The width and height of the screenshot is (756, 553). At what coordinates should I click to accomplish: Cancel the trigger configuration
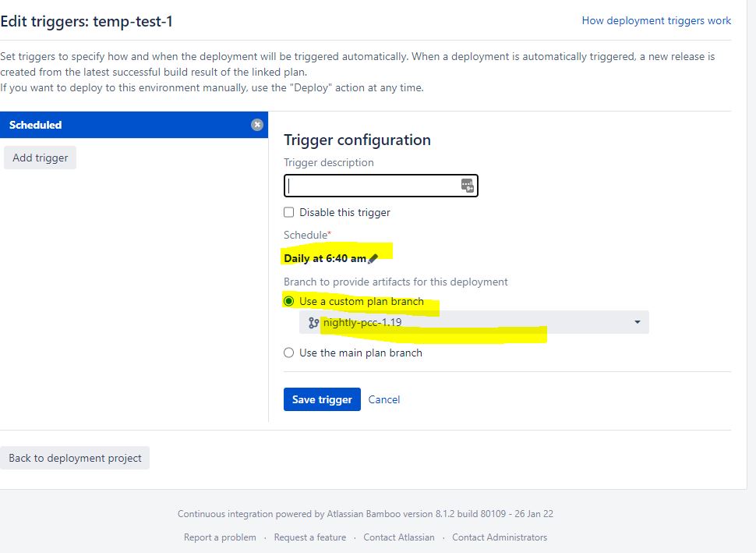pos(383,399)
